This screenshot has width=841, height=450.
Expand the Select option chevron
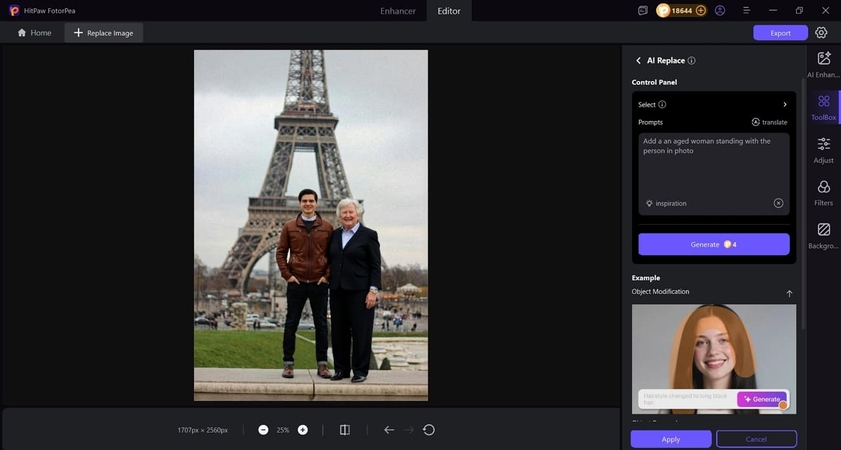[784, 104]
